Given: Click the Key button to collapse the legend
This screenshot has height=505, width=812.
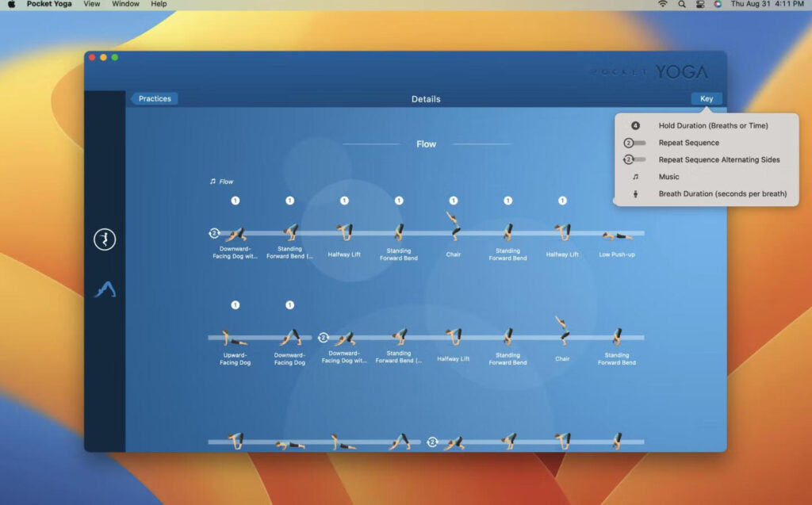Looking at the screenshot, I should click(706, 98).
